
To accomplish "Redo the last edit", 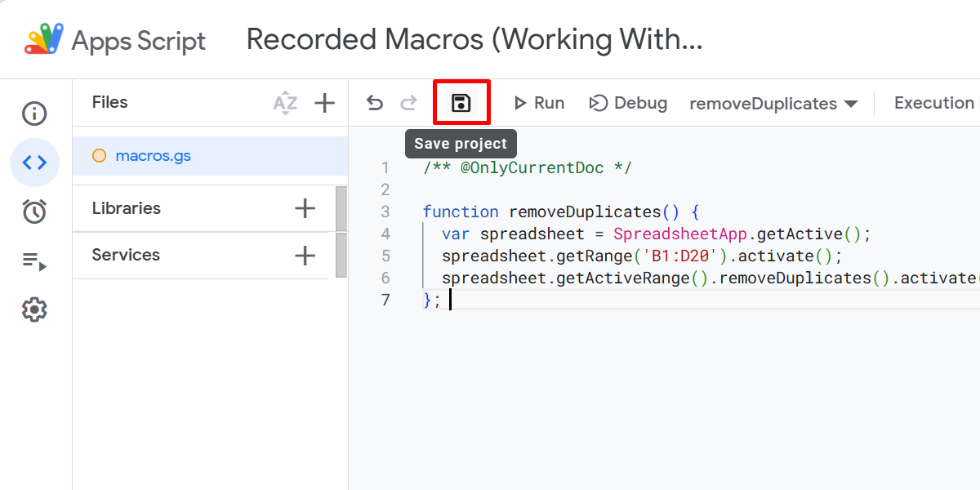I will coord(408,103).
